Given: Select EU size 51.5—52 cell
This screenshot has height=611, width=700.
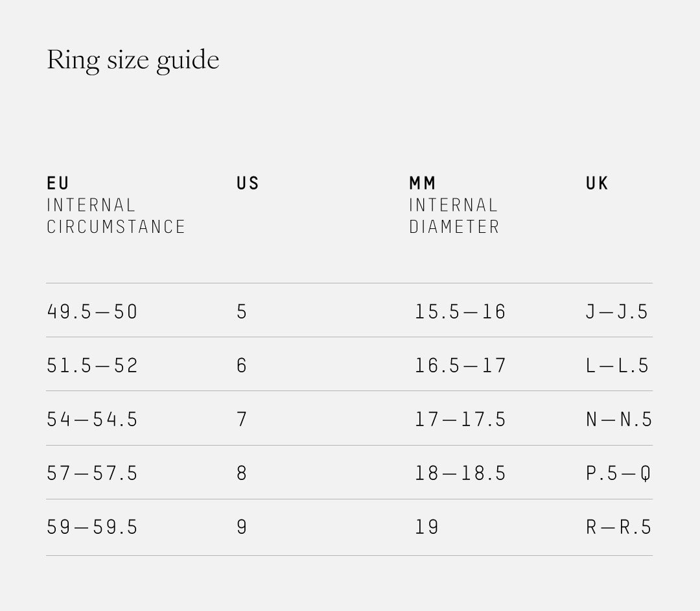Looking at the screenshot, I should 92,366.
